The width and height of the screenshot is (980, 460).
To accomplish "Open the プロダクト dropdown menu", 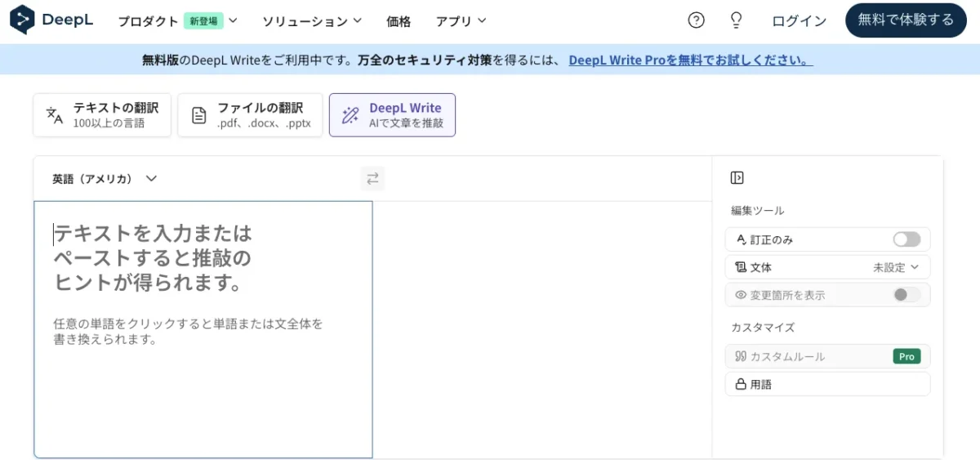I will click(178, 21).
